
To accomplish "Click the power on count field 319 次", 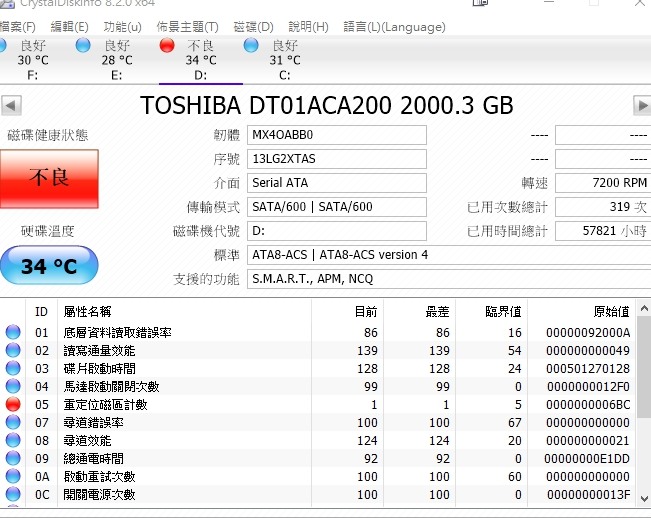I will coord(603,207).
